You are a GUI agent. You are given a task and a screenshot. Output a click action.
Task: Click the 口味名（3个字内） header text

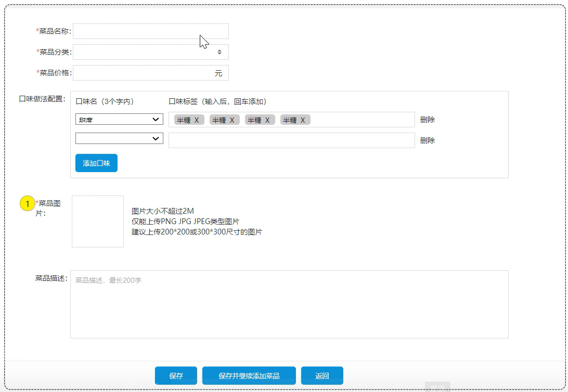pos(105,102)
